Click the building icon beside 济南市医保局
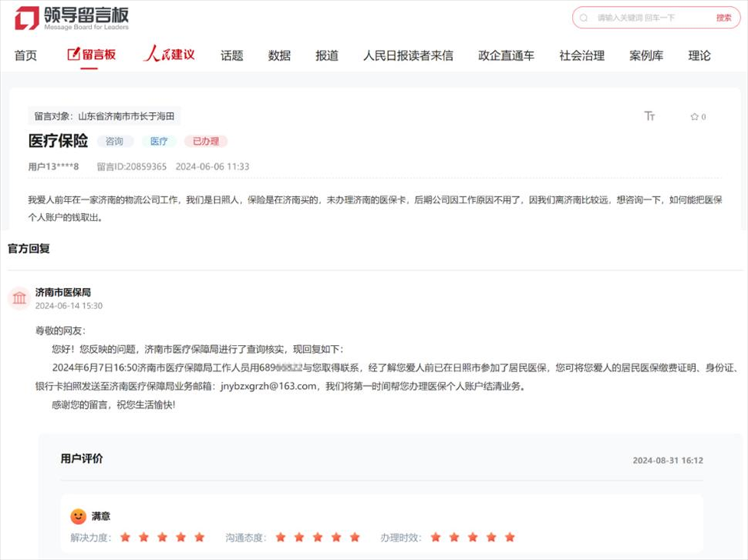This screenshot has height=560, width=748. tap(19, 298)
